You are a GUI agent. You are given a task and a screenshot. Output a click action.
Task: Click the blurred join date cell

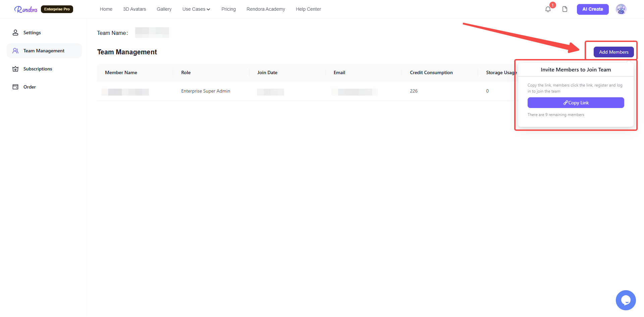tap(270, 92)
